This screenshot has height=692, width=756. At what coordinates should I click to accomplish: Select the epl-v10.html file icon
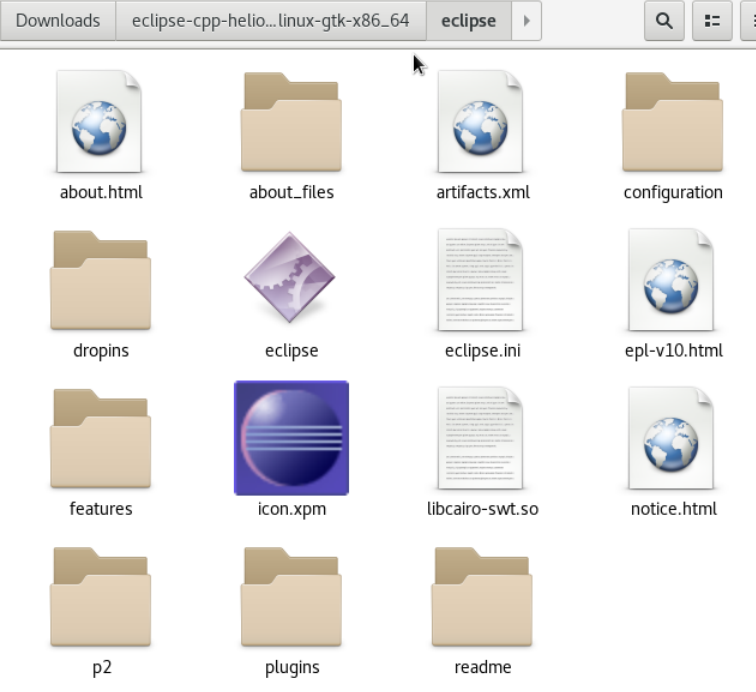point(671,280)
